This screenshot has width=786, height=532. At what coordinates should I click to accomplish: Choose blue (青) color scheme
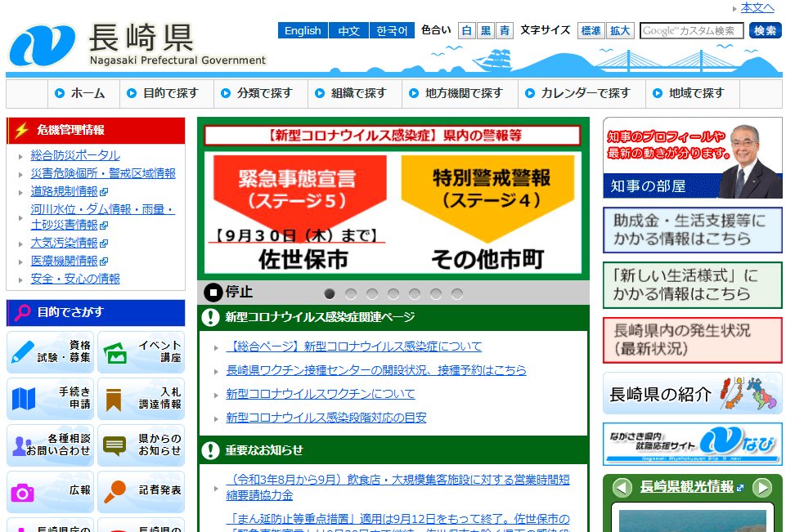click(505, 30)
